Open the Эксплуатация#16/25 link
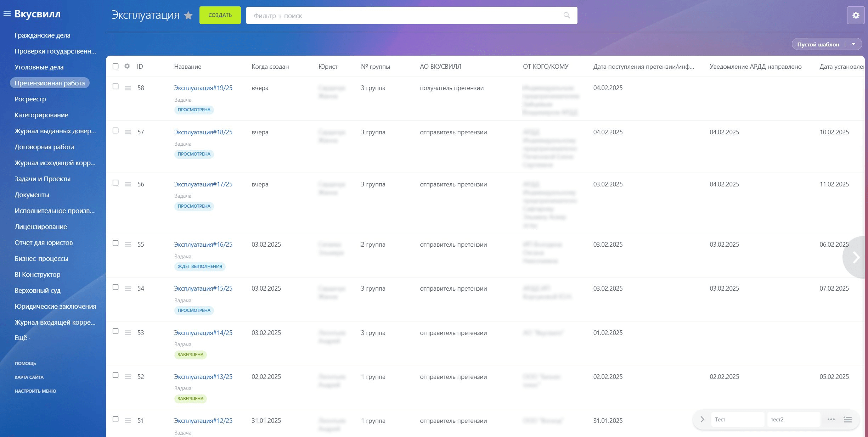868x437 pixels. [x=203, y=245]
